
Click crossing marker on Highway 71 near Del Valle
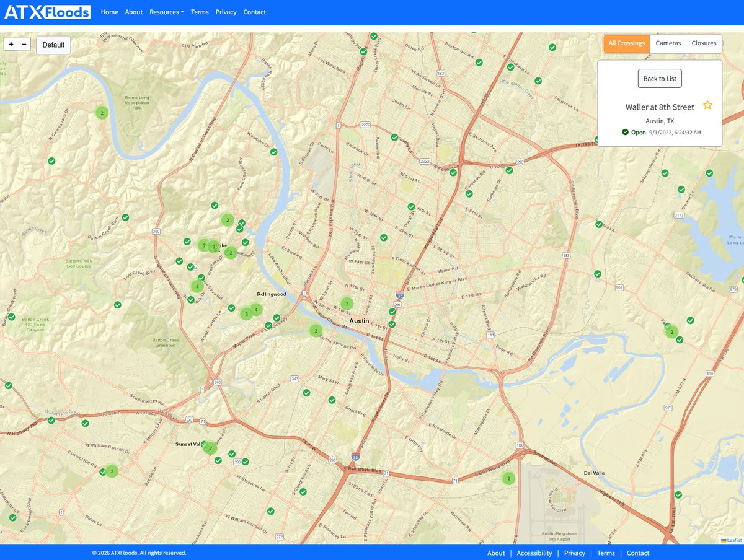(x=678, y=495)
